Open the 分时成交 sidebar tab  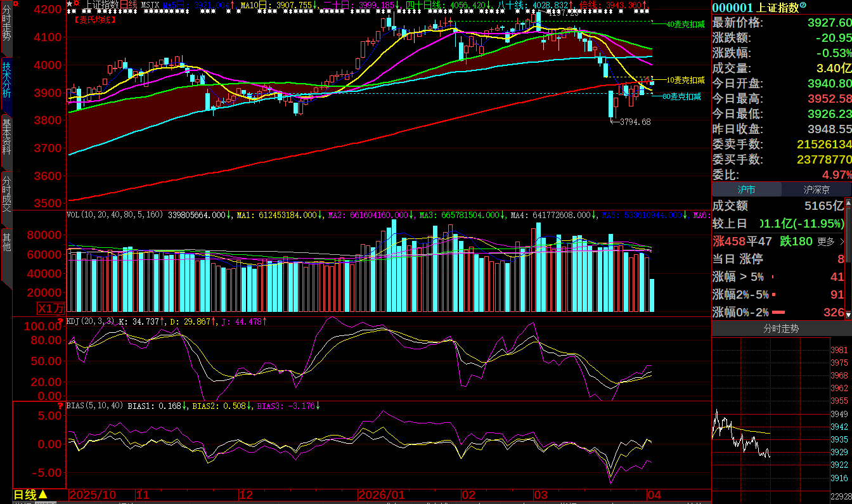6,194
